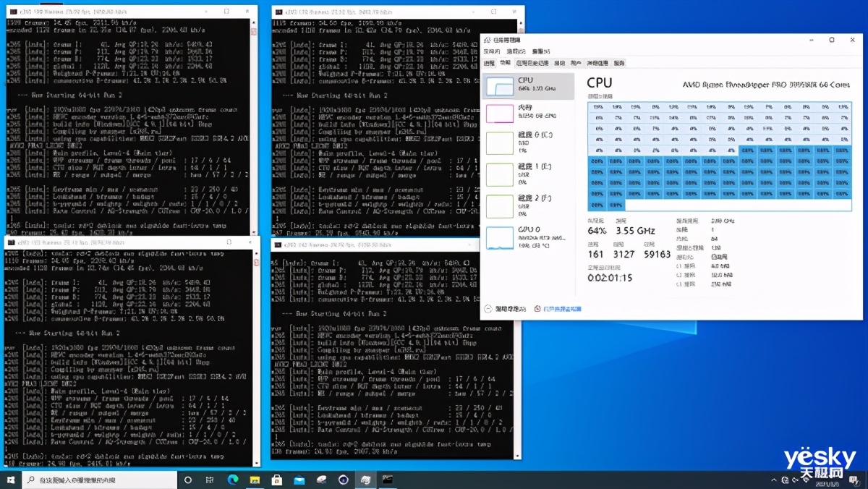This screenshot has height=489, width=868.
Task: Open the Services tab in Task Manager
Action: pyautogui.click(x=619, y=64)
